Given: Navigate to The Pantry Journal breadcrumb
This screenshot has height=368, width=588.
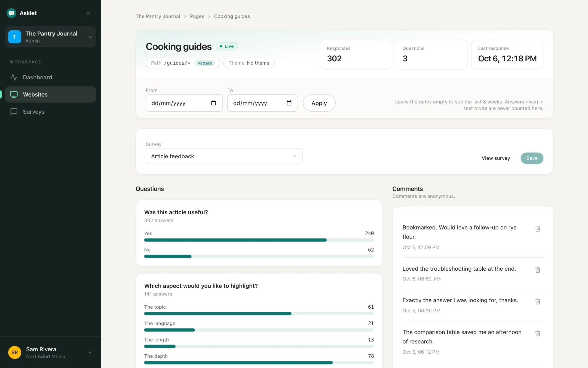Looking at the screenshot, I should tap(158, 16).
